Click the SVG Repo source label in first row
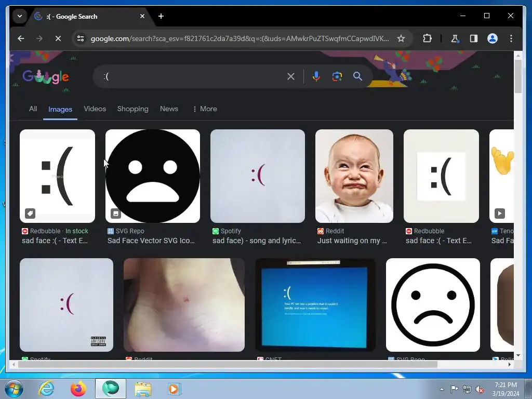This screenshot has width=532, height=399. tap(126, 231)
